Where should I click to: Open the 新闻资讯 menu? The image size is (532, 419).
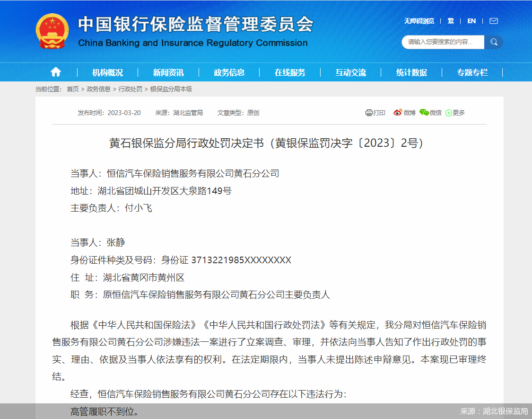(168, 72)
